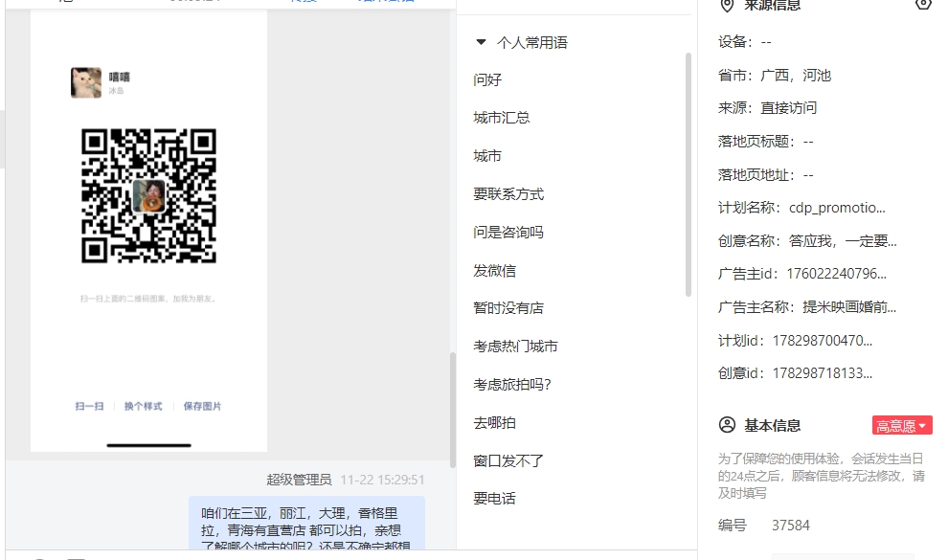Select the 考虑热门城市 quick phrase
The image size is (948, 560).
tap(516, 347)
